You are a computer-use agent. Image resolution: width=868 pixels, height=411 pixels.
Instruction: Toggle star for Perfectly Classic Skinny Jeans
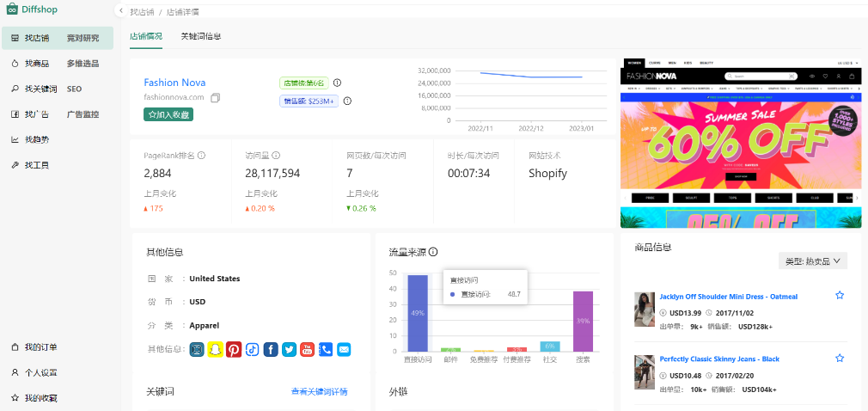click(840, 358)
